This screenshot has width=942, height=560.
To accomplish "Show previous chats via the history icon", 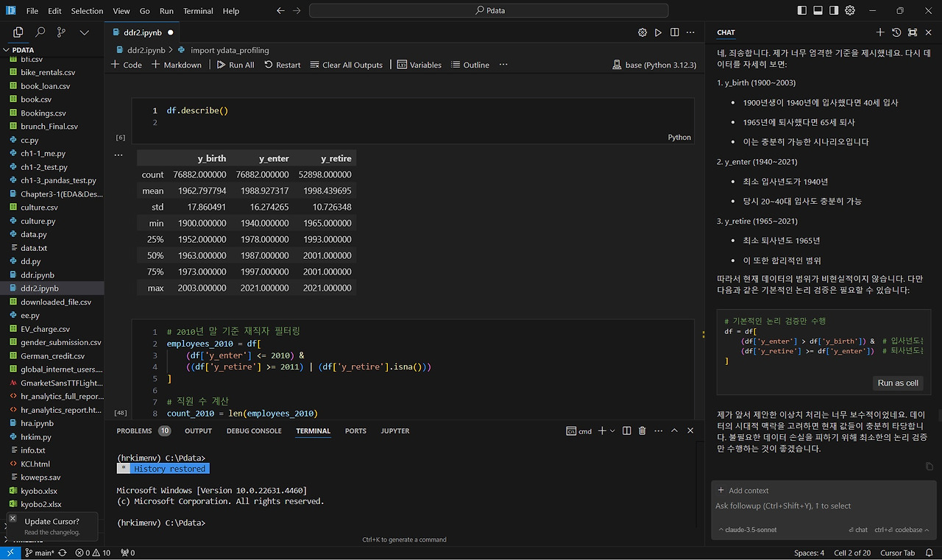I will tap(896, 32).
